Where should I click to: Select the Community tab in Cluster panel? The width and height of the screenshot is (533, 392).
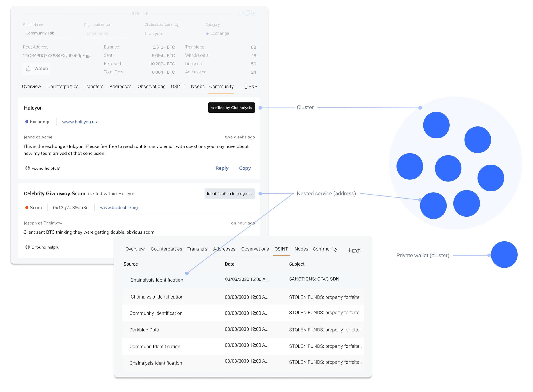point(221,86)
